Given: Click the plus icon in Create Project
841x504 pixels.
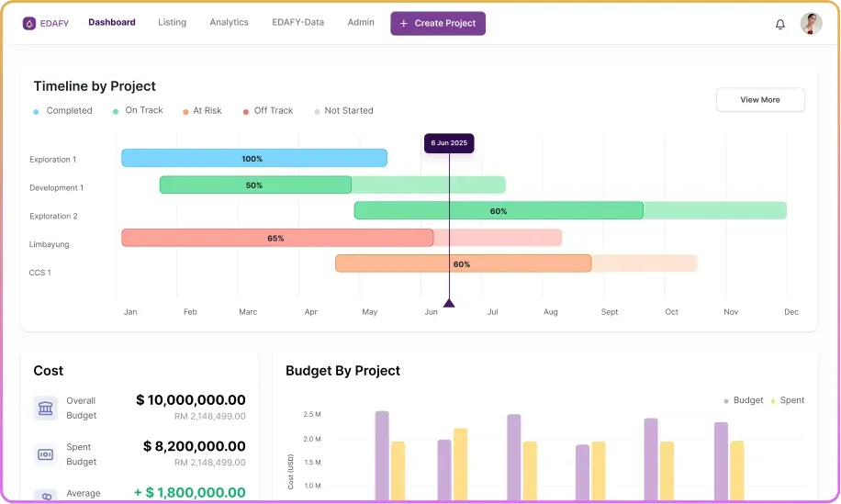Looking at the screenshot, I should point(404,24).
